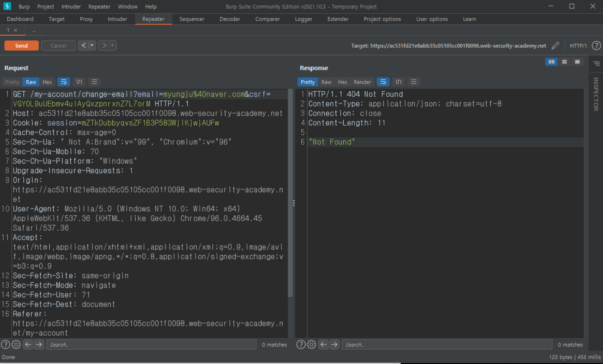This screenshot has width=603, height=364.
Task: Open Response search settings gear
Action: point(312,345)
